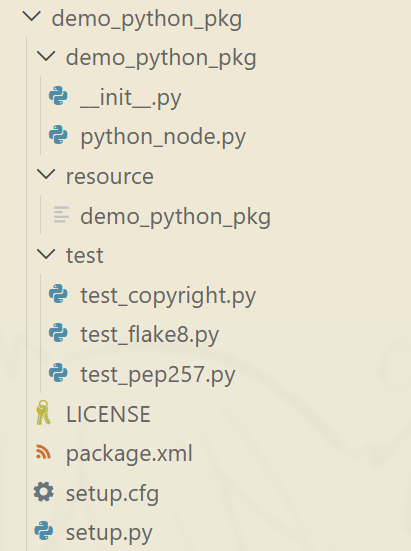This screenshot has height=551, width=411.
Task: Click the text-file icon beside resource demo_python_pkg
Action: coord(61,215)
